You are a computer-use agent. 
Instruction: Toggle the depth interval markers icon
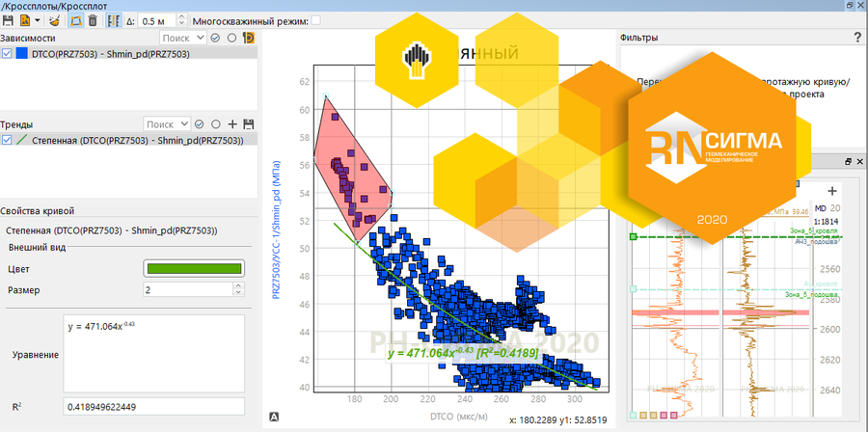point(115,20)
